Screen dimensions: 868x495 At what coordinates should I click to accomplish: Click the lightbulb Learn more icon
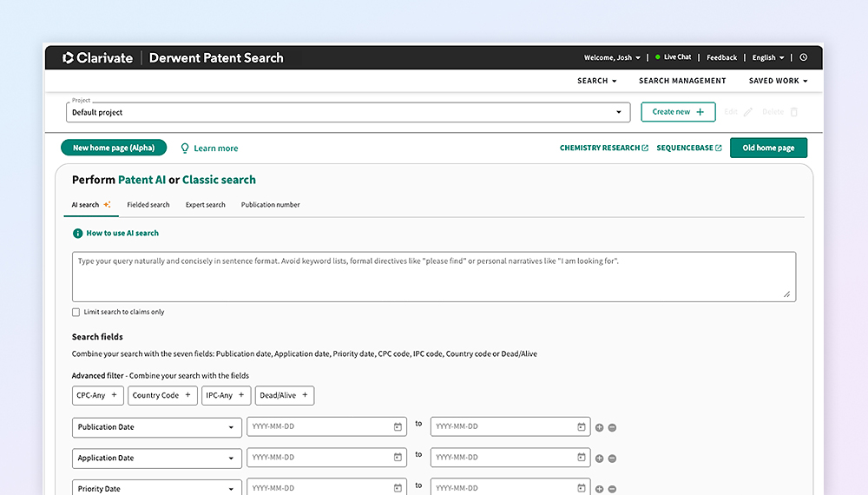pyautogui.click(x=184, y=148)
